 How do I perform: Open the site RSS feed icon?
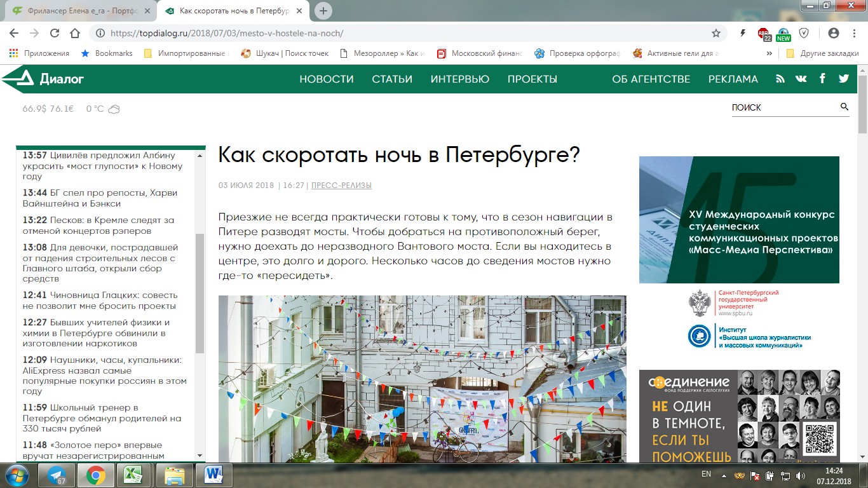coord(780,79)
